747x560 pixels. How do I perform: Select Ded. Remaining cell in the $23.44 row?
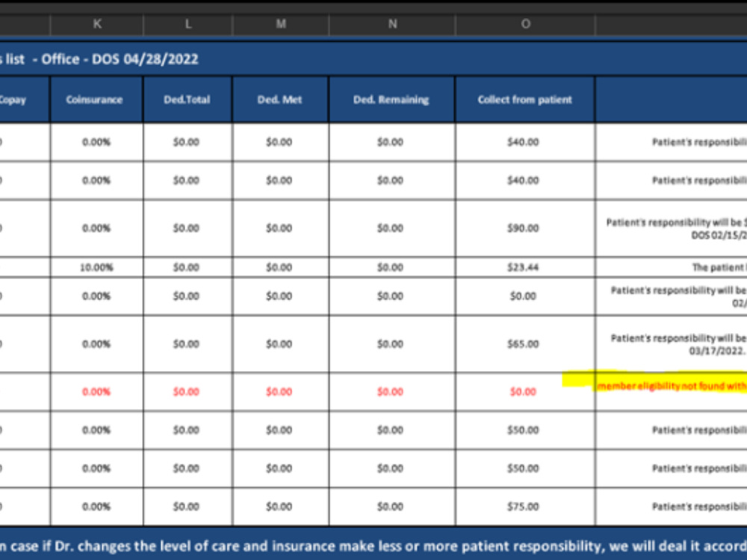click(x=392, y=267)
